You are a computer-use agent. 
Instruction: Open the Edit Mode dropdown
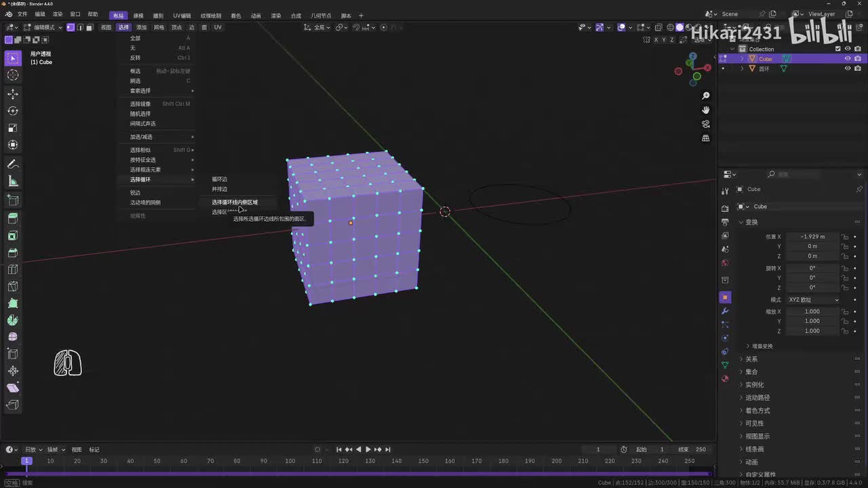43,27
